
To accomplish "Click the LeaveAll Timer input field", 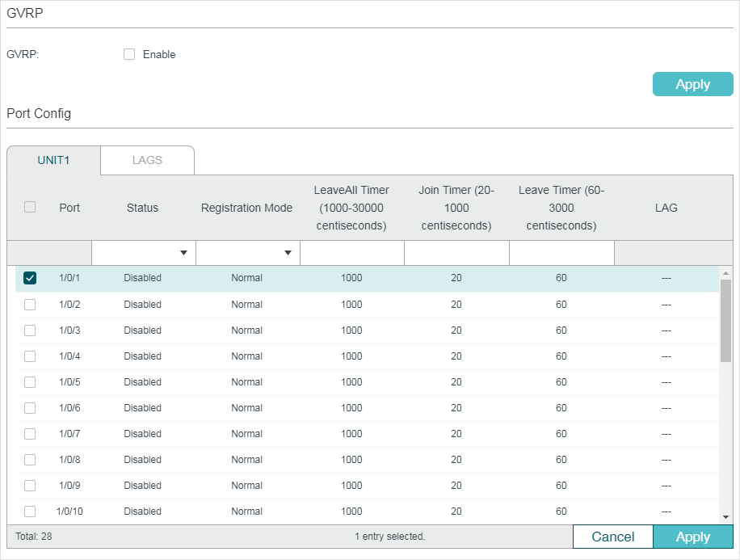I will pyautogui.click(x=352, y=253).
